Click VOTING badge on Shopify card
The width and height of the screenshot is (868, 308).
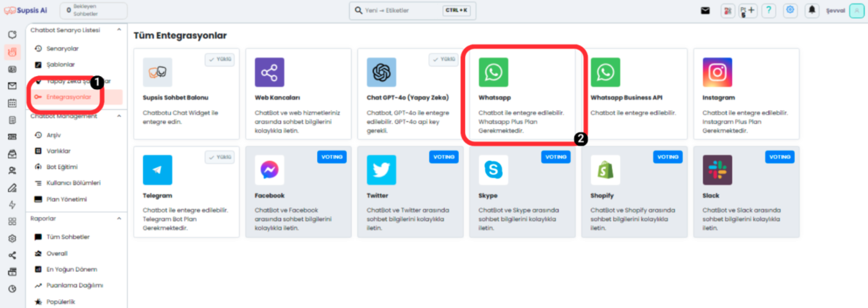[668, 157]
